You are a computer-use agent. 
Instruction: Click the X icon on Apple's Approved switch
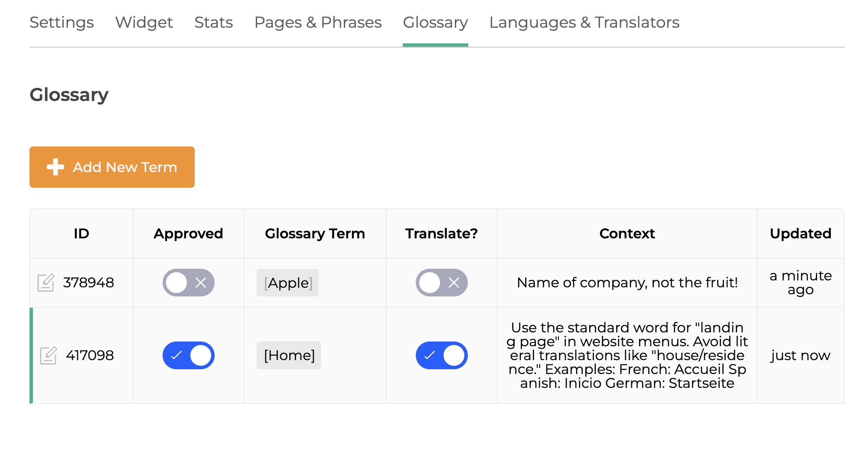click(199, 283)
